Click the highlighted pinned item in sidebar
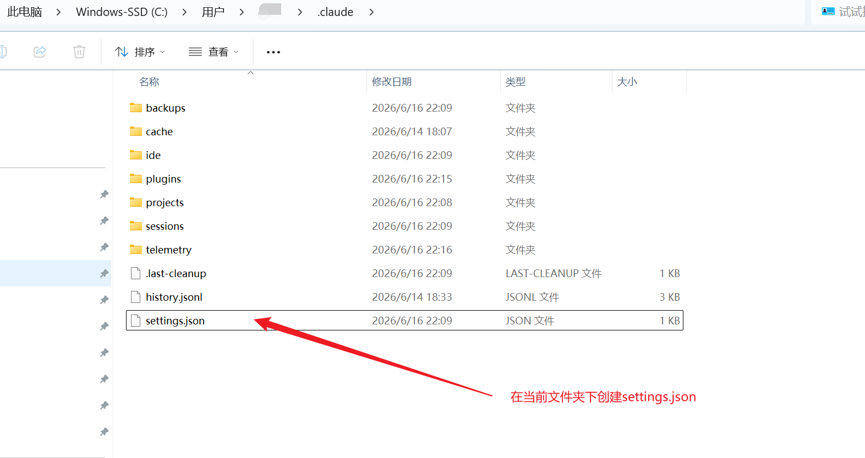This screenshot has width=865, height=458. tap(55, 273)
